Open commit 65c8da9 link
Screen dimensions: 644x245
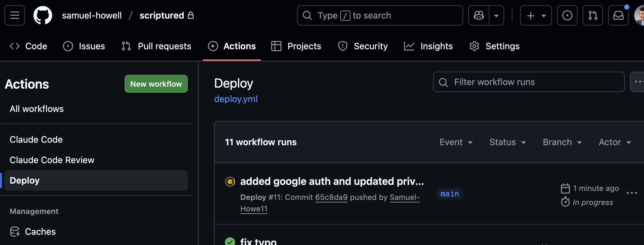pos(331,197)
